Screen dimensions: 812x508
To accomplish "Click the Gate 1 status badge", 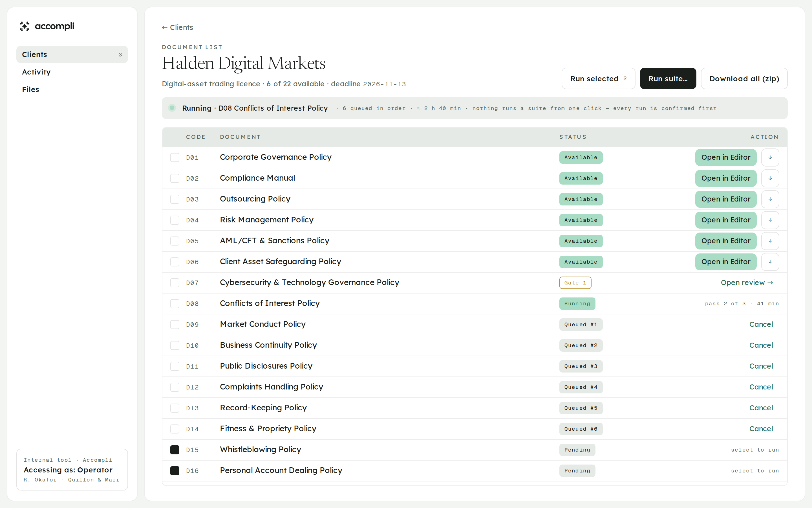I will point(575,283).
